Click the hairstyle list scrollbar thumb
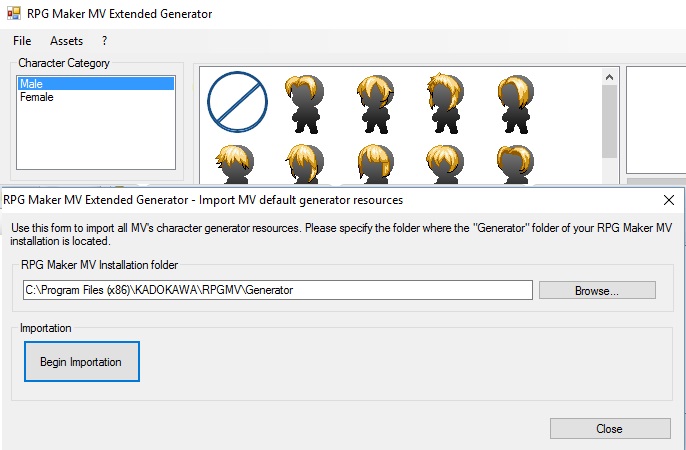This screenshot has width=686, height=450. 609,122
